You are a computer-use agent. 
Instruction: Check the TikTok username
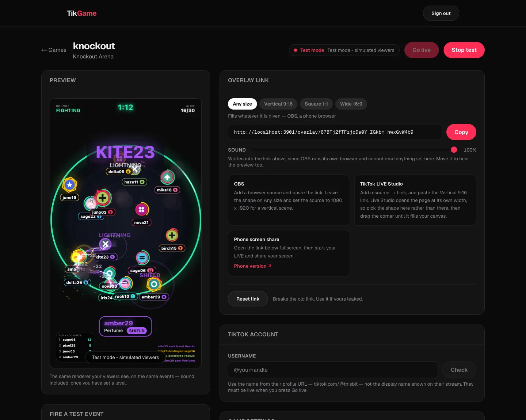[459, 370]
